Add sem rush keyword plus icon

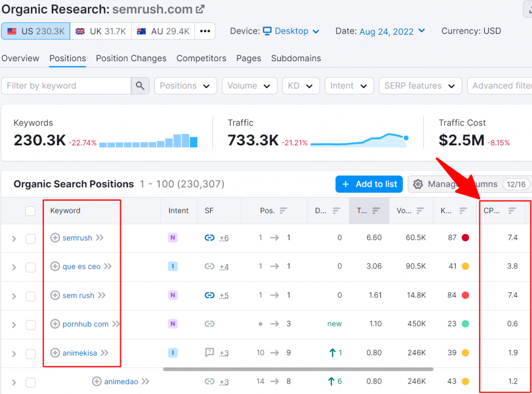tap(55, 295)
